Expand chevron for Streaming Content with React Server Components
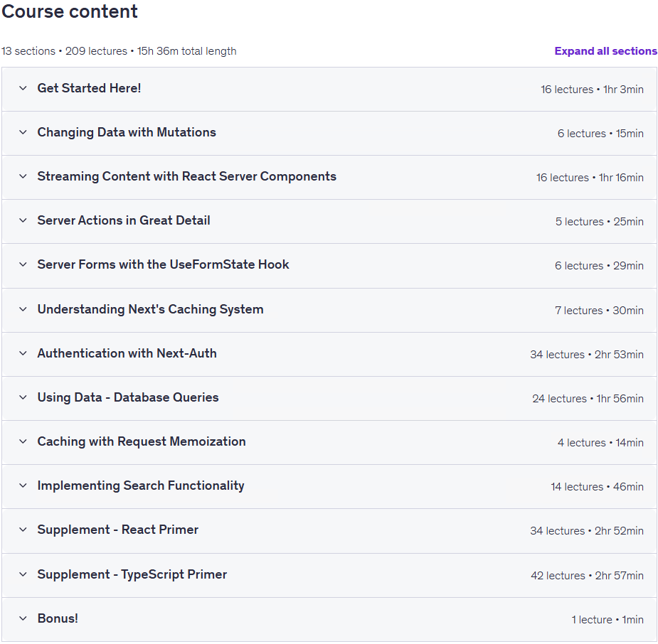 (23, 176)
